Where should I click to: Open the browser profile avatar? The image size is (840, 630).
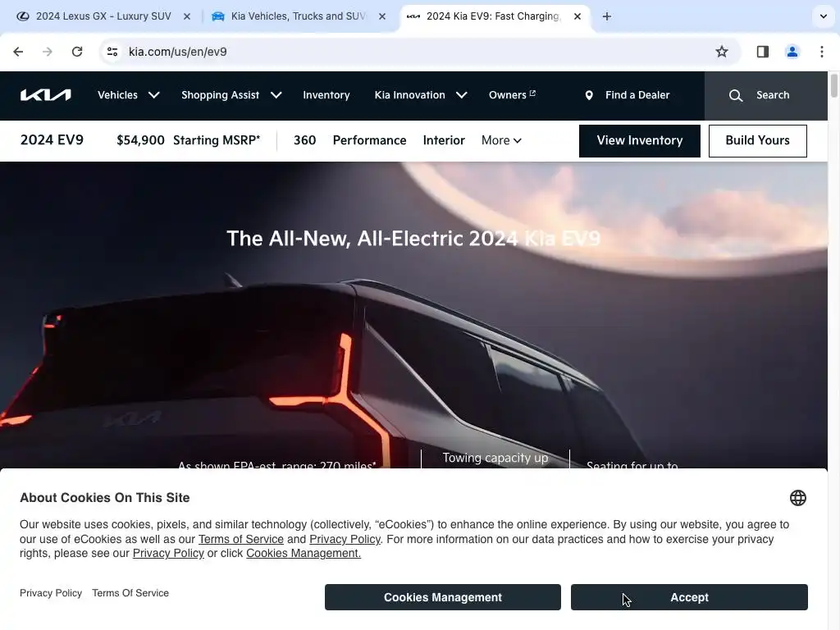point(792,52)
